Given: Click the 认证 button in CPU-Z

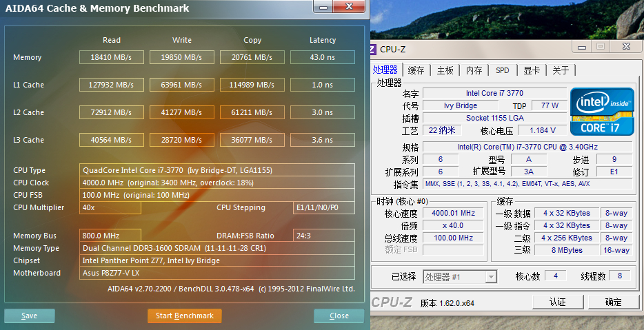Looking at the screenshot, I should coord(558,302).
